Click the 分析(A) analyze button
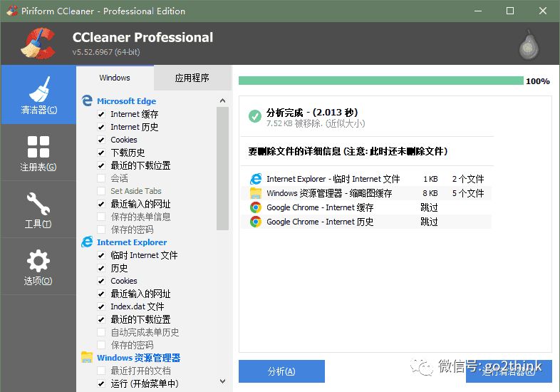The width and height of the screenshot is (560, 392). (x=281, y=371)
